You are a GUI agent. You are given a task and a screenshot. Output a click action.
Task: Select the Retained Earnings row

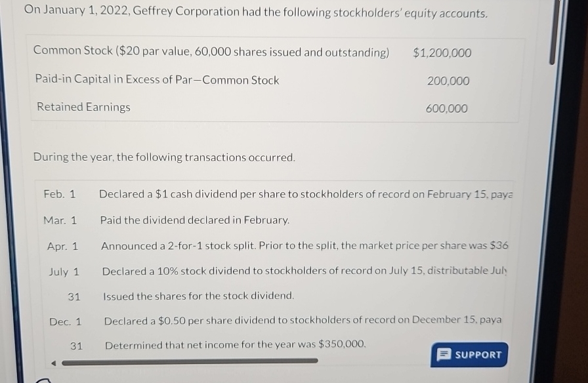click(x=83, y=106)
